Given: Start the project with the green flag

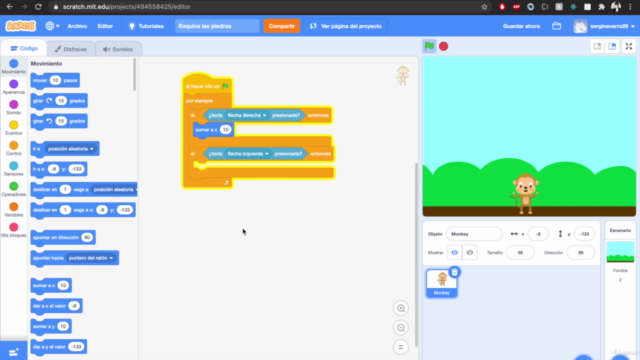Looking at the screenshot, I should pyautogui.click(x=429, y=46).
